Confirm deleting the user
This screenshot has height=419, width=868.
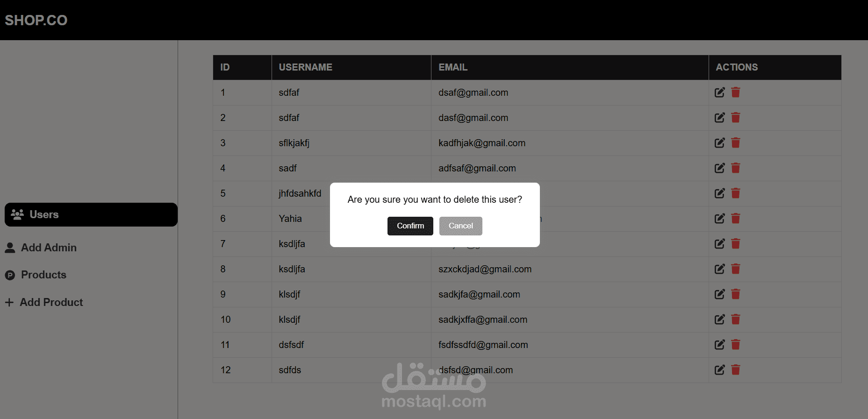click(x=410, y=226)
